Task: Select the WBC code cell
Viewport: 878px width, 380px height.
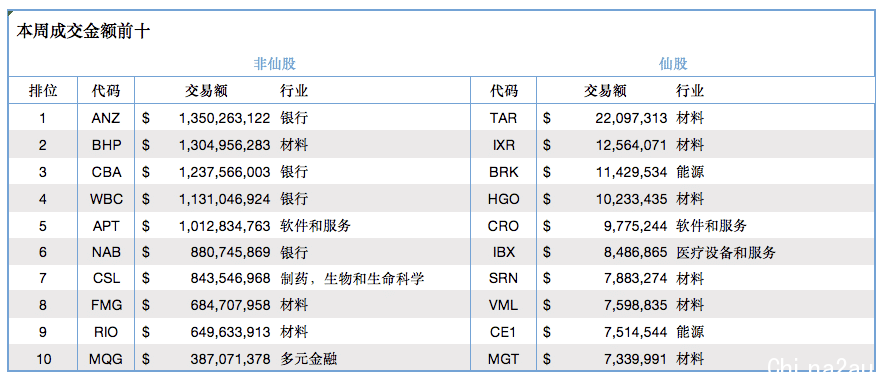Action: coord(106,199)
